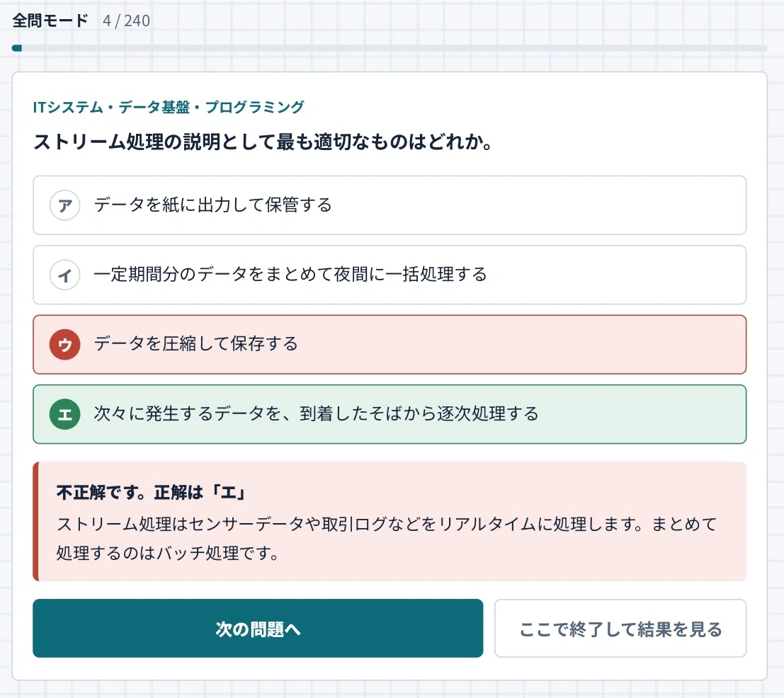Select answer 一定期間分のデータをまとめて夜間に一括処理する

[390, 275]
